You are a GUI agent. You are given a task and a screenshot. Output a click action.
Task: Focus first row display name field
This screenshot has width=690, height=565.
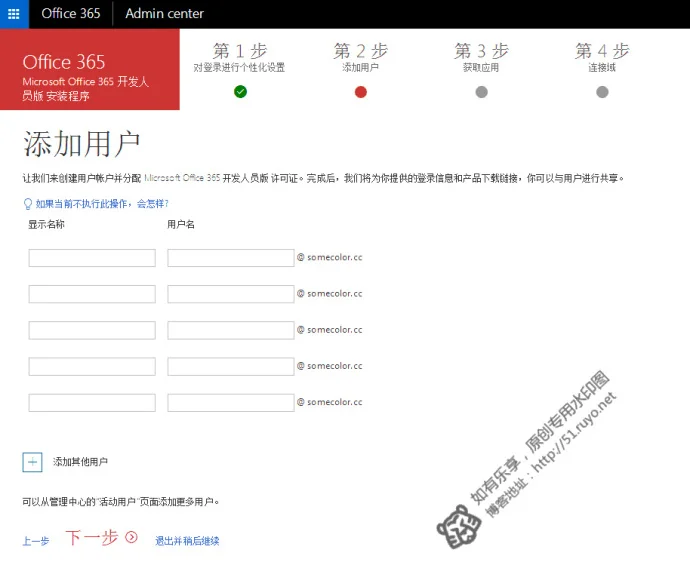(x=92, y=258)
